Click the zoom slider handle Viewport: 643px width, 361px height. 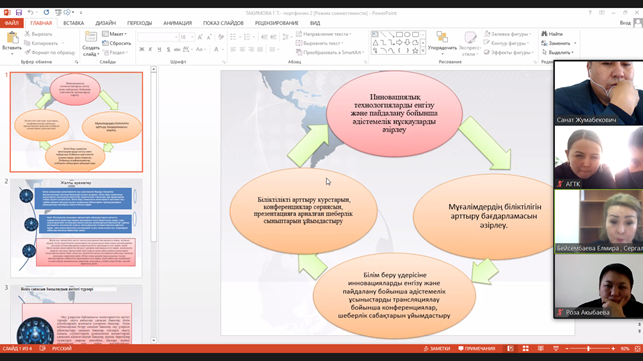pos(588,349)
